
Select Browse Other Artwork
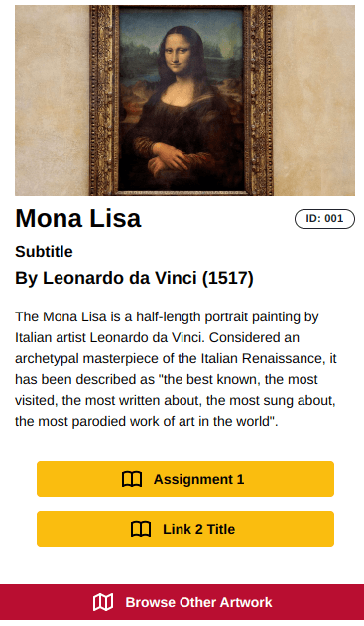(182, 602)
